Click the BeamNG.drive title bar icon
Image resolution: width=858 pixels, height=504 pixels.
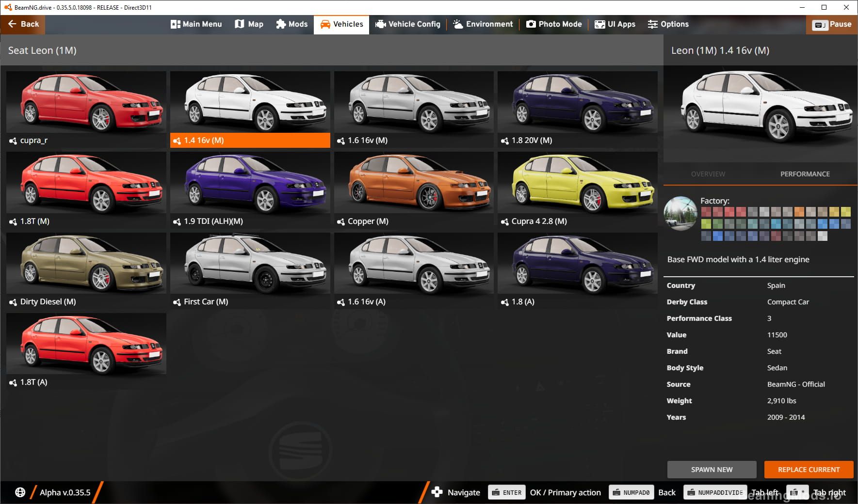click(8, 7)
